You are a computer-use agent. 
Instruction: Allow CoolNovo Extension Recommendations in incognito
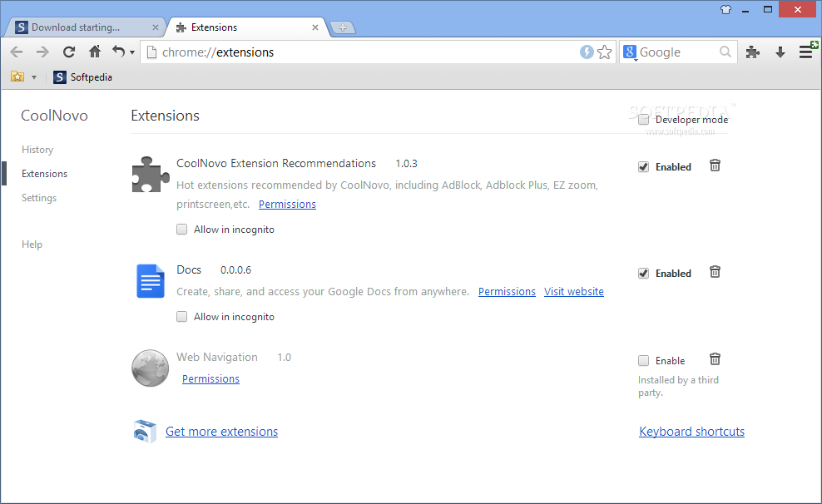point(181,229)
